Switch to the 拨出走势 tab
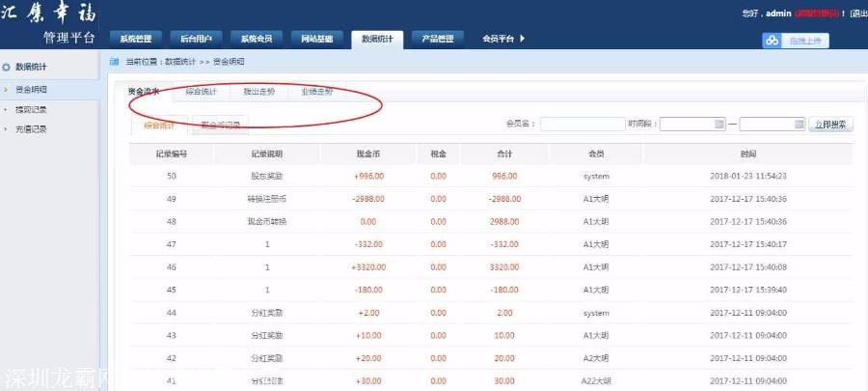Image resolution: width=868 pixels, height=391 pixels. 258,92
